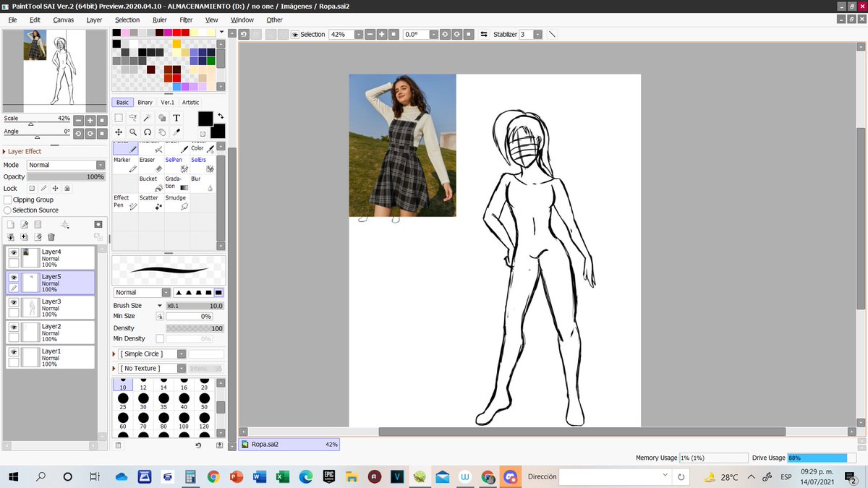Enable the Clipping Group checkbox
The image size is (868, 488).
click(x=8, y=200)
